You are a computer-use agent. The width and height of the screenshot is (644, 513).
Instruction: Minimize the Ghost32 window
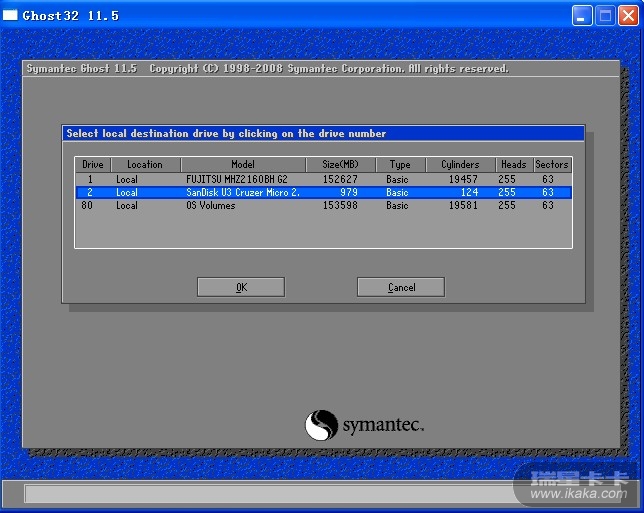tap(582, 15)
